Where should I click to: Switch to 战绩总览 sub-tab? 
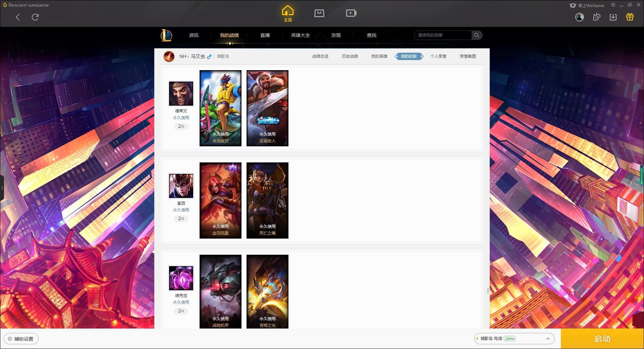pyautogui.click(x=320, y=56)
